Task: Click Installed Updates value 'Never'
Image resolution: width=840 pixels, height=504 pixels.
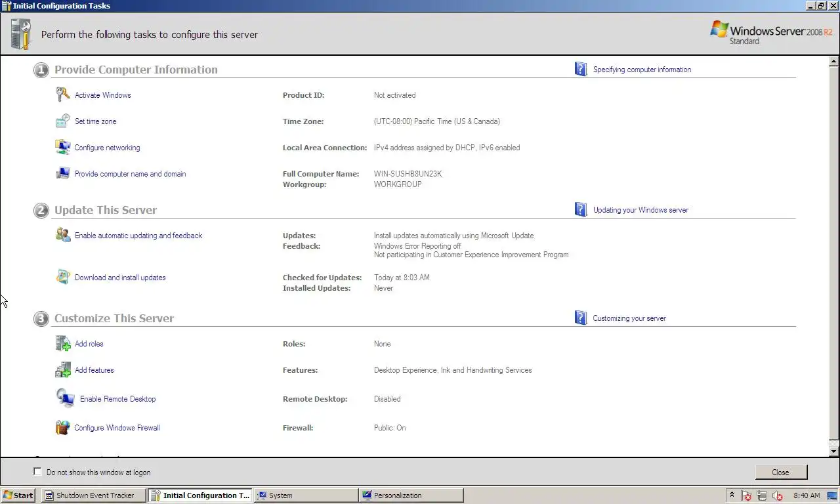Action: 383,288
